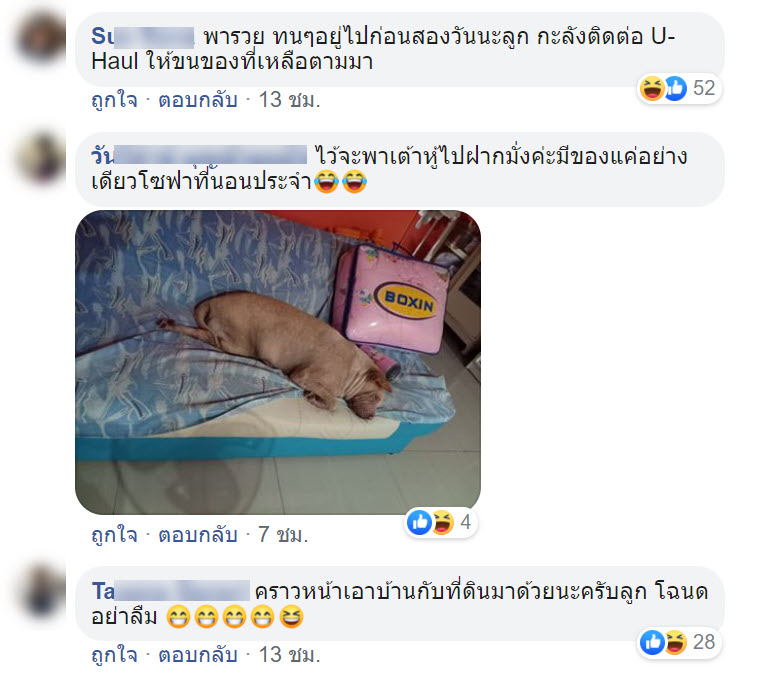
Task: Open the dog sleeping on the sofa photo
Action: [278, 362]
